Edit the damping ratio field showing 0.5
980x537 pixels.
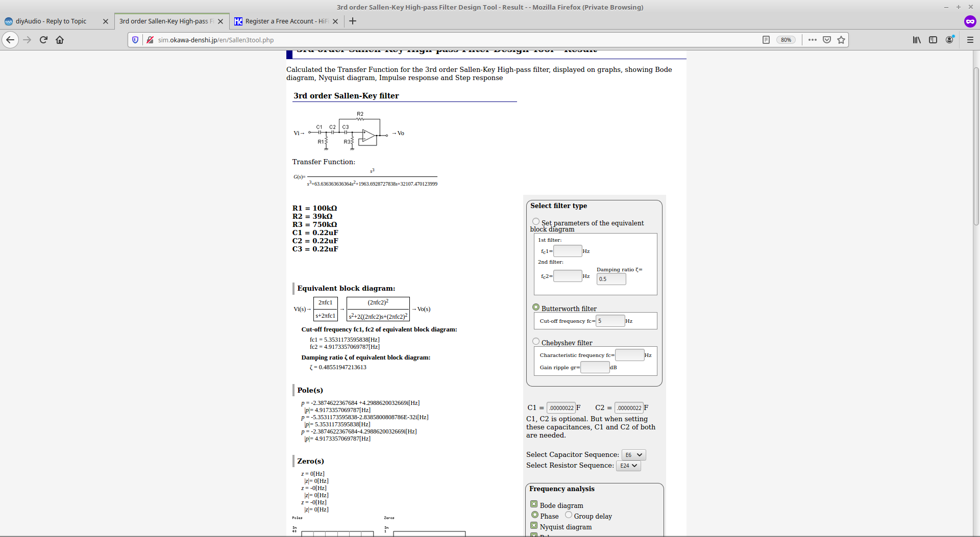611,279
